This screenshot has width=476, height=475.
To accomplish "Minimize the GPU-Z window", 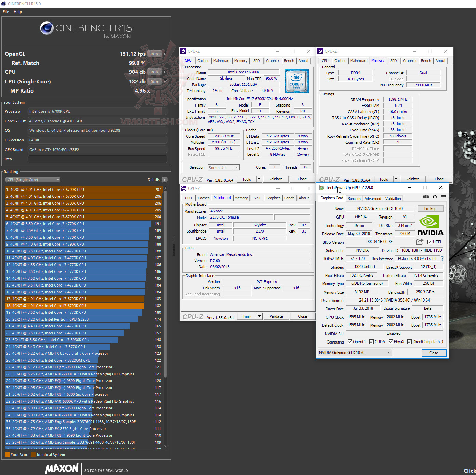I will click(x=409, y=187).
